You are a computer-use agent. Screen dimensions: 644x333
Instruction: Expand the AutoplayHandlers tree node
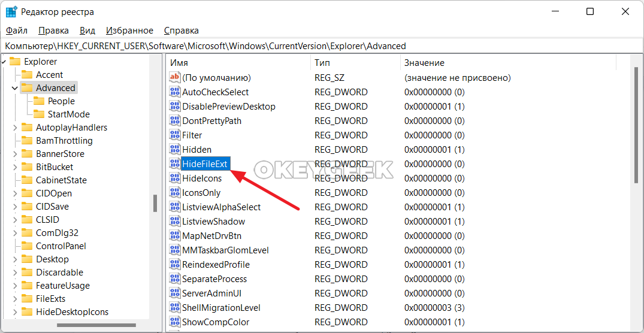[15, 128]
